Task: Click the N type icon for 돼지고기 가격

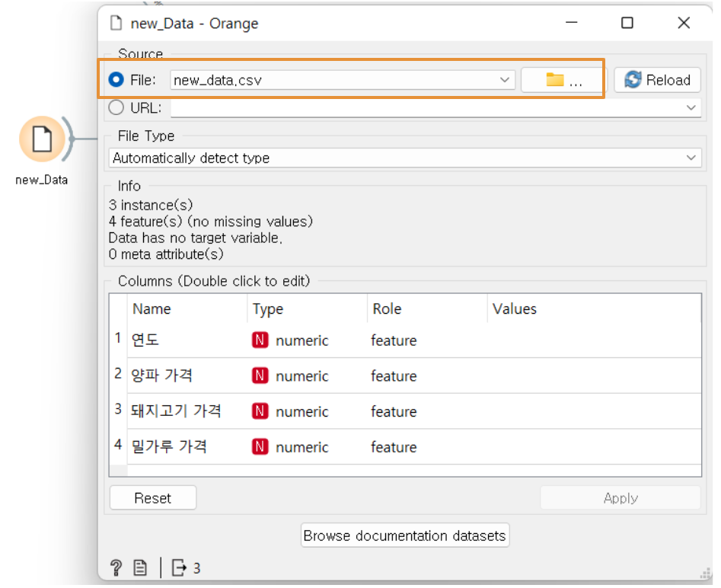Action: coord(260,411)
